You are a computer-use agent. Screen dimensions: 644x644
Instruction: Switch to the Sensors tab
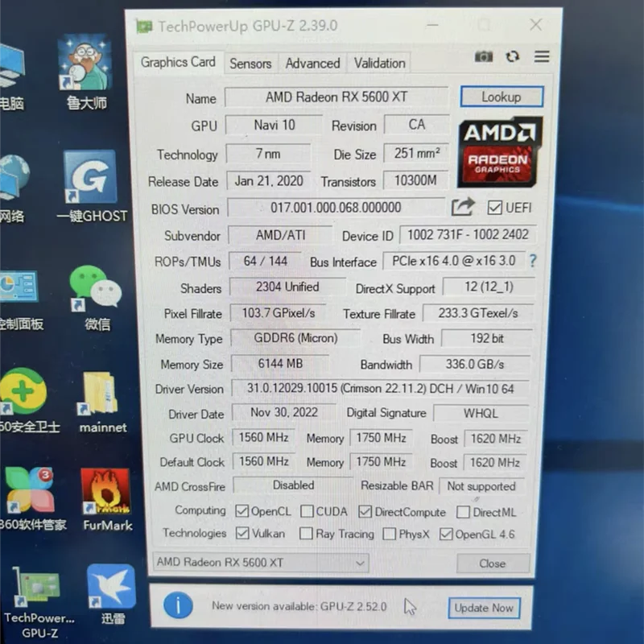250,64
